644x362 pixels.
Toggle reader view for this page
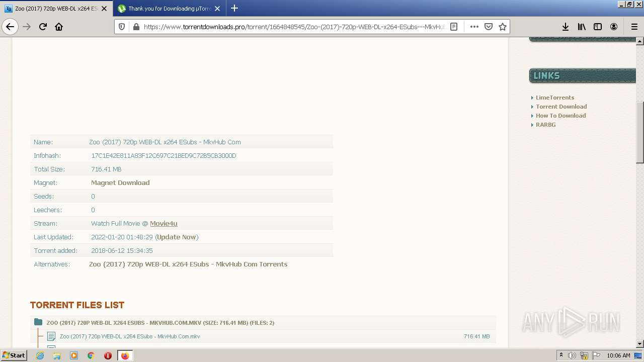[454, 27]
